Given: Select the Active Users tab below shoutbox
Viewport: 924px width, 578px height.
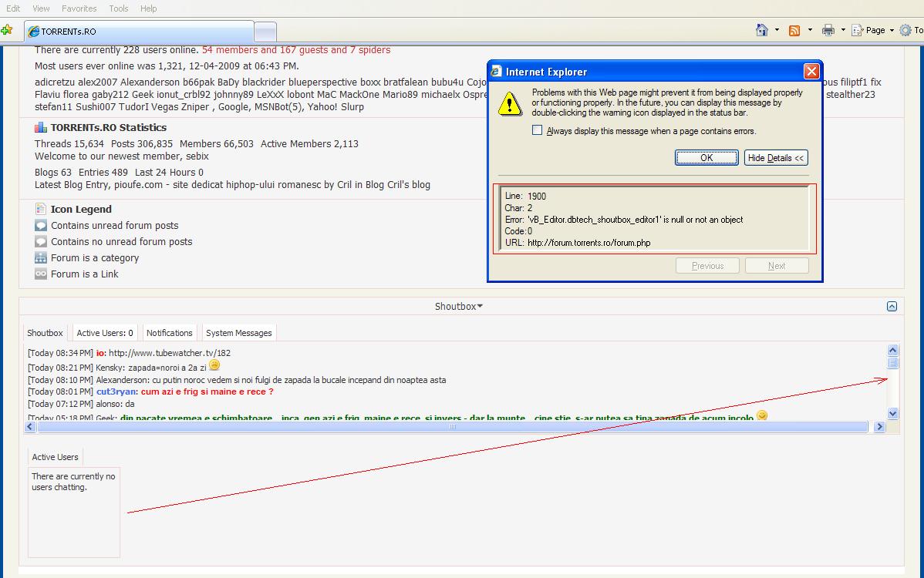Looking at the screenshot, I should tap(55, 457).
